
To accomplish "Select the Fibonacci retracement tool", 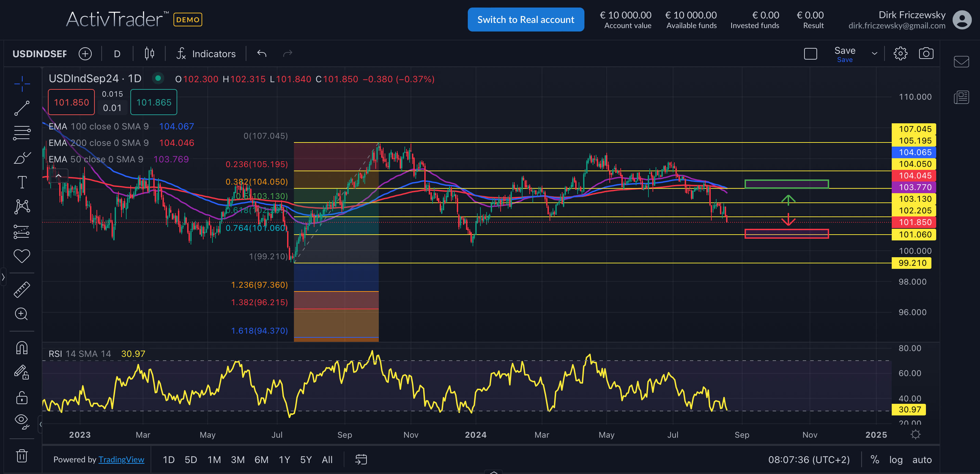I will pyautogui.click(x=22, y=133).
